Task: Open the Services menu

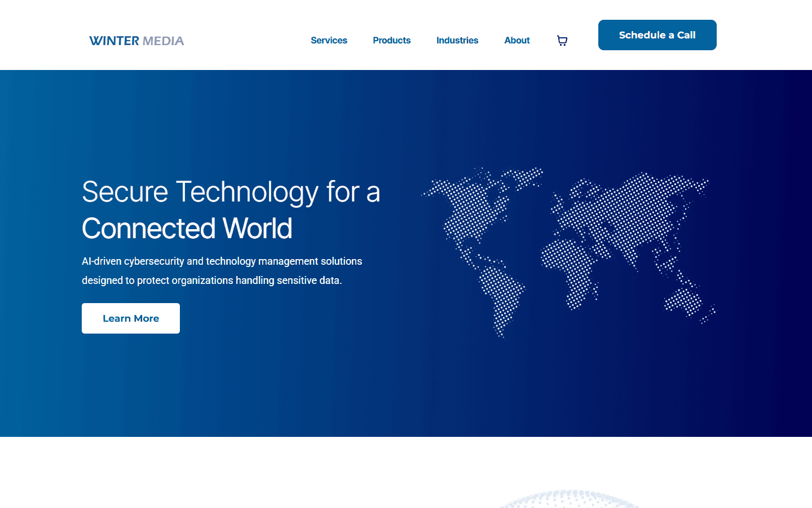Action: click(x=329, y=41)
